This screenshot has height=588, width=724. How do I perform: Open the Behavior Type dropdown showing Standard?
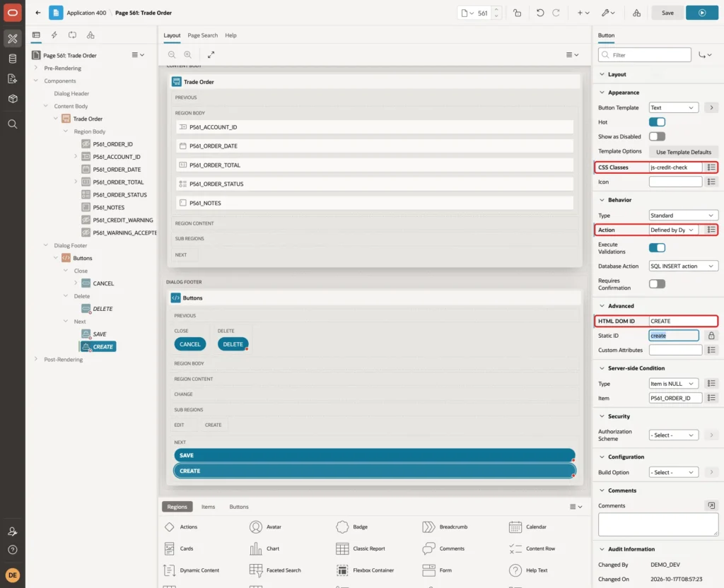pos(683,216)
